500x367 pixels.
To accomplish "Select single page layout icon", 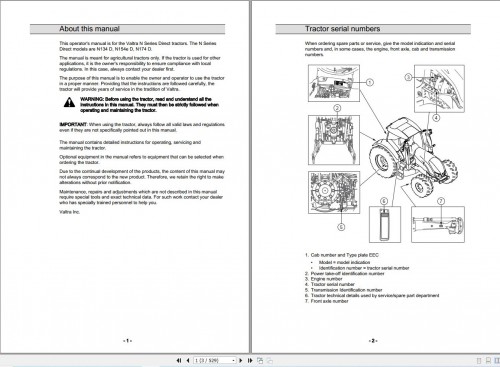I will (479, 360).
